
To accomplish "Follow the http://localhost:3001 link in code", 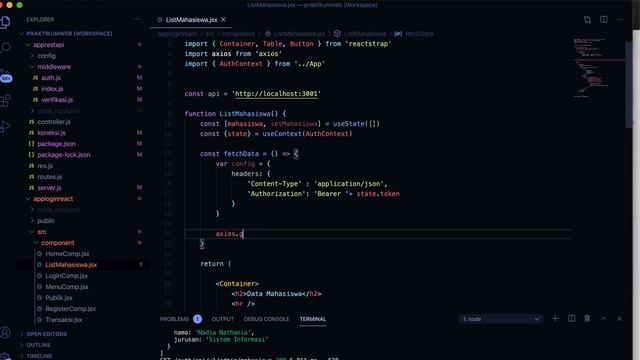I will [x=276, y=94].
